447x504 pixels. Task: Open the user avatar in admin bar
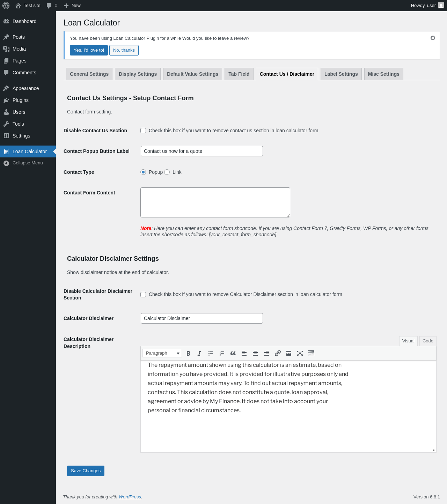pyautogui.click(x=441, y=6)
